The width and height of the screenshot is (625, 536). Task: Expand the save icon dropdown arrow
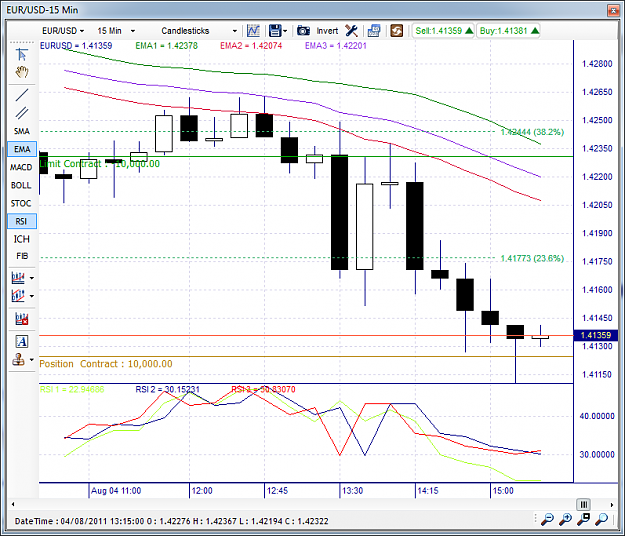click(x=285, y=31)
